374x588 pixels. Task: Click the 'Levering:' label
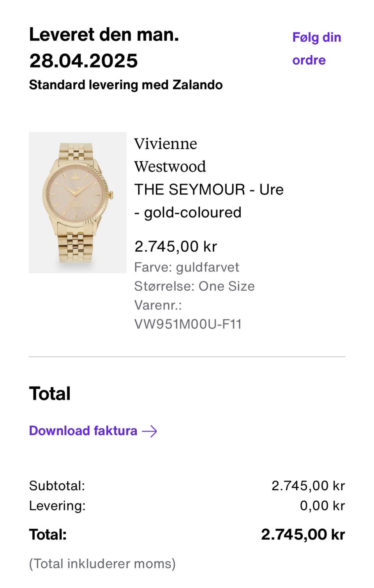(x=57, y=506)
